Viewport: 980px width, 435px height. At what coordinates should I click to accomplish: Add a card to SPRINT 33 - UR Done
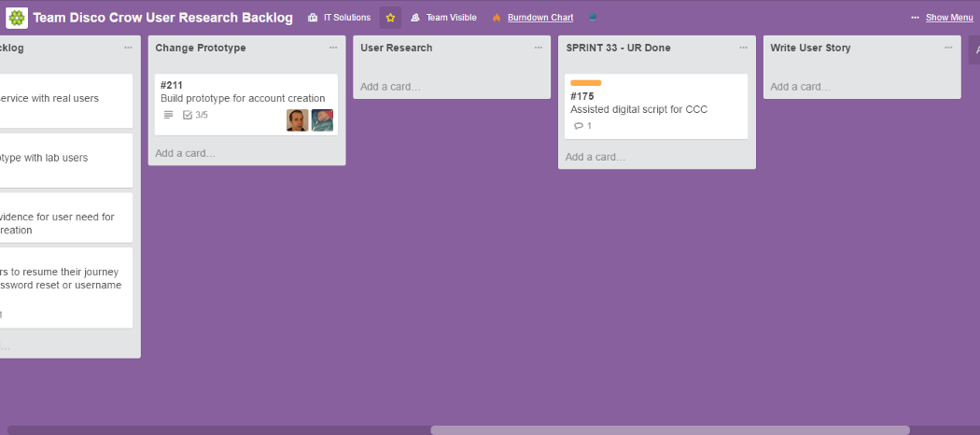[x=595, y=157]
